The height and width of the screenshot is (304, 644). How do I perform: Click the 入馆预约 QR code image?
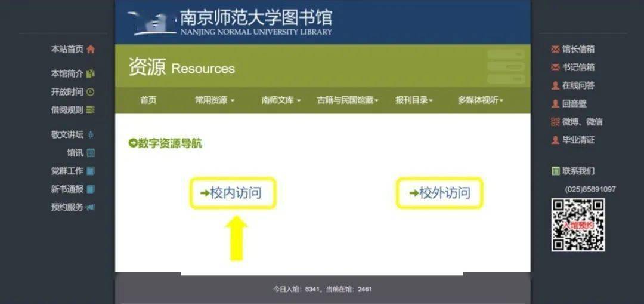[578, 225]
